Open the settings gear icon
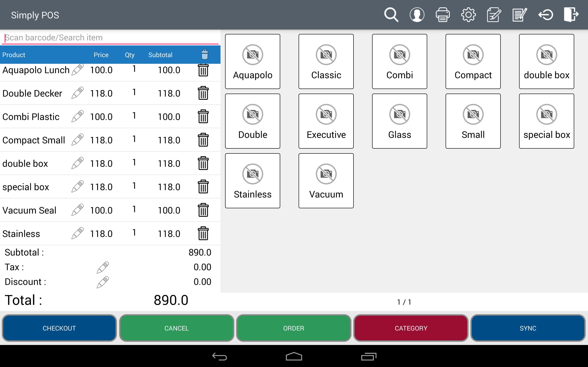 [x=469, y=14]
